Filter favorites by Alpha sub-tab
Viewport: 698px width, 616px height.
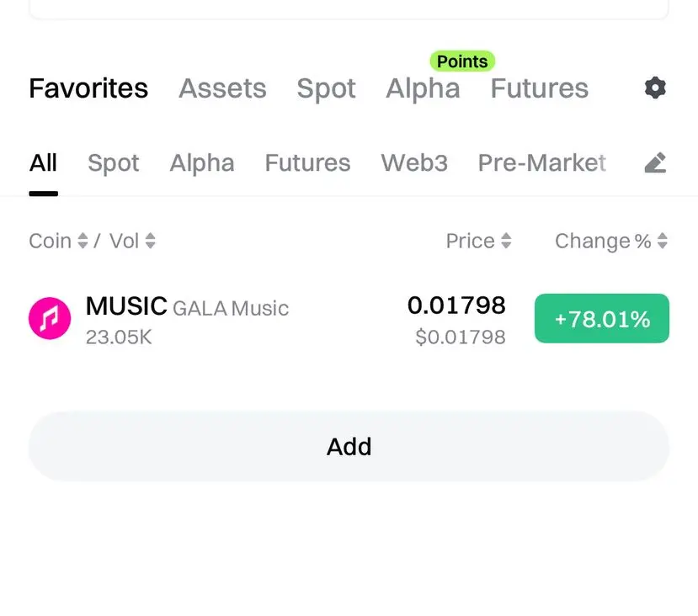point(202,162)
